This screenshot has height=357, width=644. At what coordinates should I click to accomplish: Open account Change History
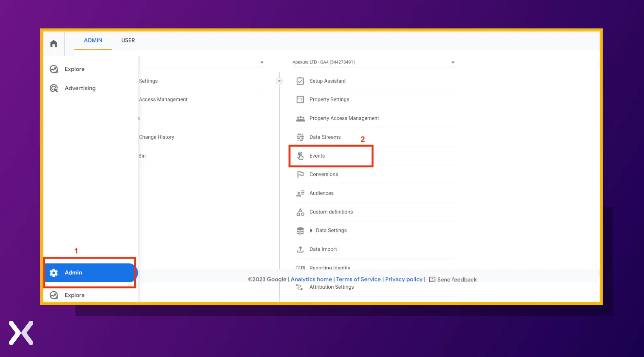[x=156, y=137]
